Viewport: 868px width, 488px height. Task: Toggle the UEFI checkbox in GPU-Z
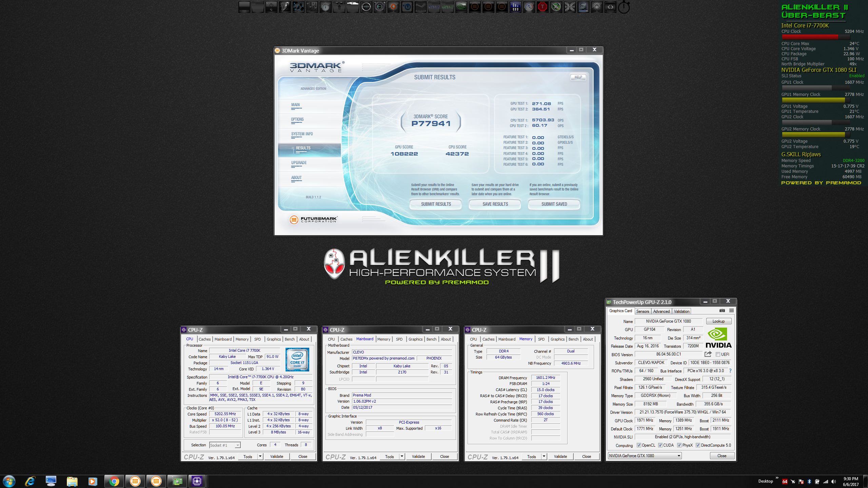click(x=718, y=354)
